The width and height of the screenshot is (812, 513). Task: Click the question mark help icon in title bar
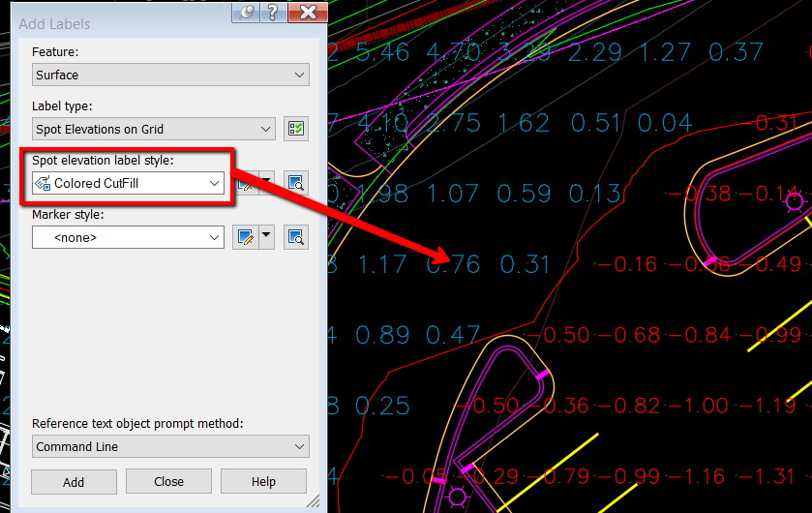tap(274, 12)
